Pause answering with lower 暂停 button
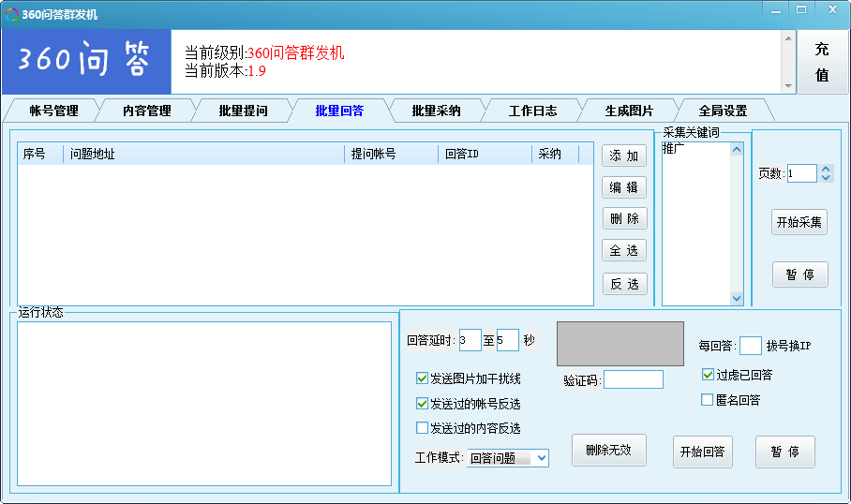The height and width of the screenshot is (504, 851). 785,452
